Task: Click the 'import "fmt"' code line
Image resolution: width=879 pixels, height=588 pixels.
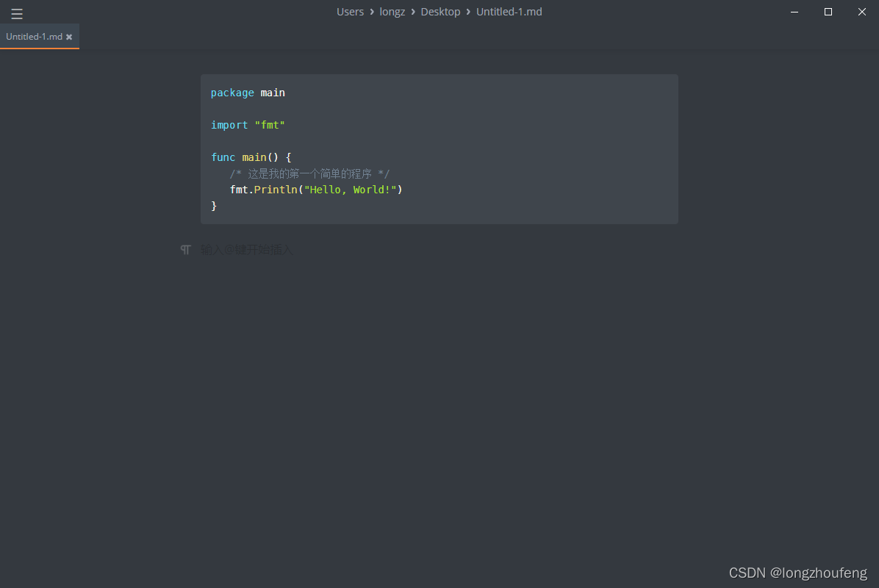Action: [x=248, y=125]
